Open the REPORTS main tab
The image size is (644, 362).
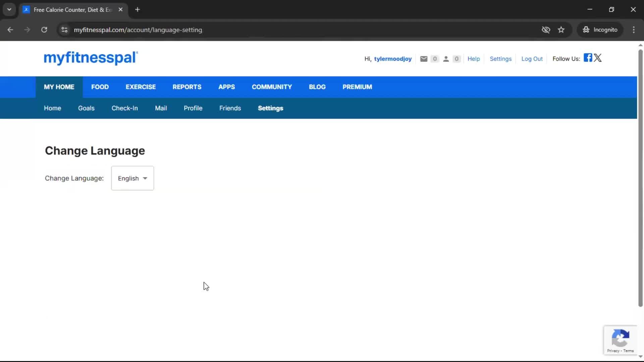point(187,87)
